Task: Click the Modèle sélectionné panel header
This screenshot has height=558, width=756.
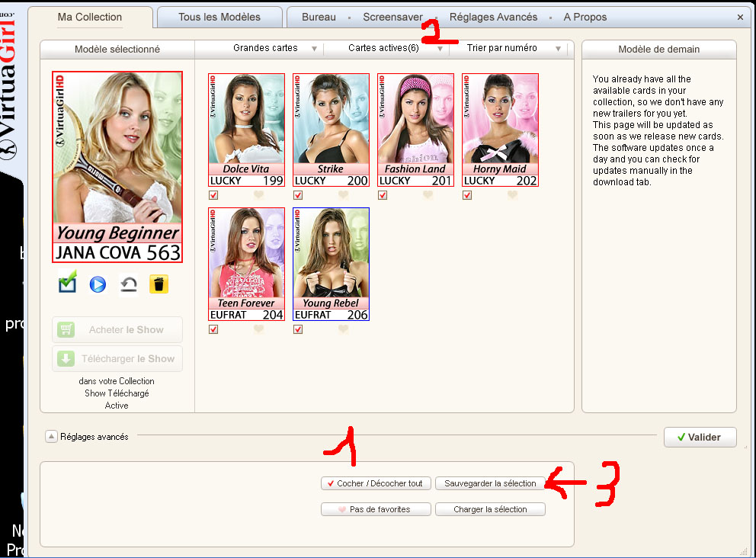Action: pyautogui.click(x=117, y=50)
